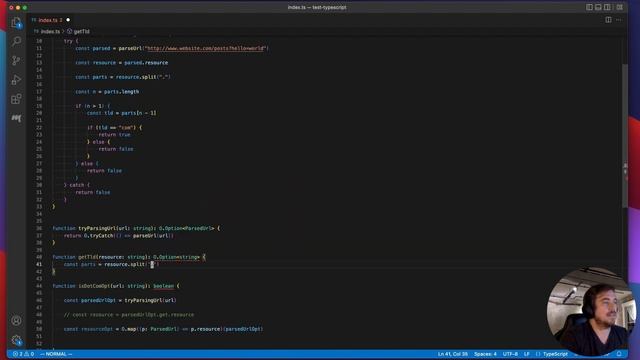The height and width of the screenshot is (360, 640).
Task: Click the vertical scrollbar of the editor
Action: [x=625, y=135]
